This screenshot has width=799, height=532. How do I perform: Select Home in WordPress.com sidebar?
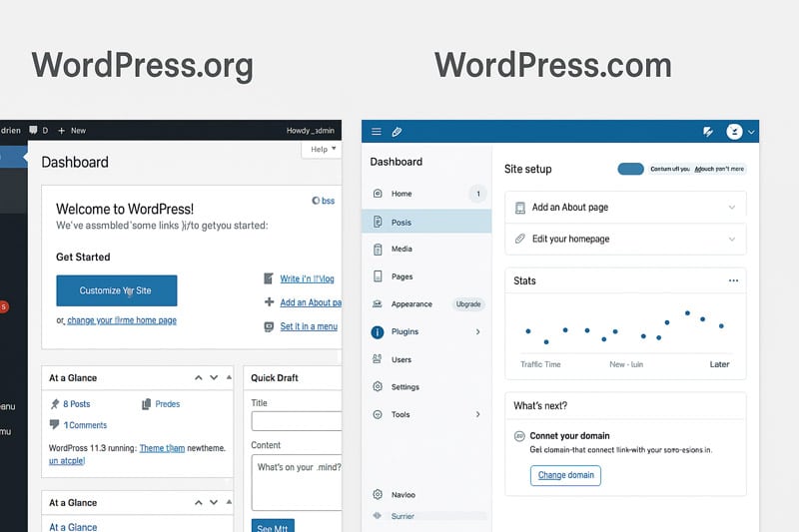click(x=426, y=194)
